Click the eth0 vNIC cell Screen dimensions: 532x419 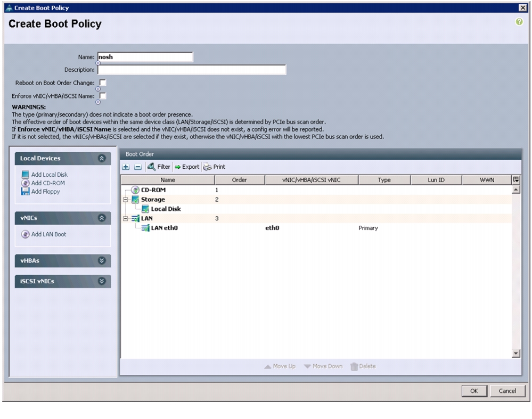(272, 228)
